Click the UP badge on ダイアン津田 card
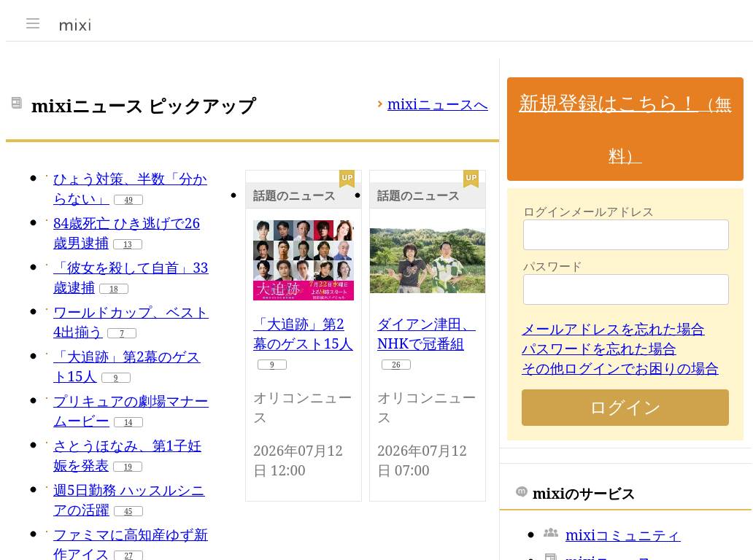753x560 pixels. [471, 178]
